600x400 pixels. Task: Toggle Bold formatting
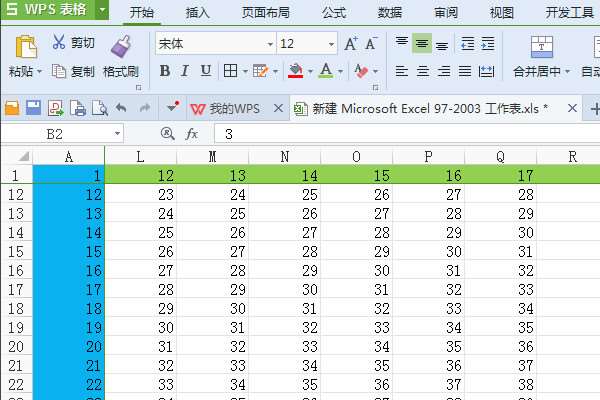[164, 71]
